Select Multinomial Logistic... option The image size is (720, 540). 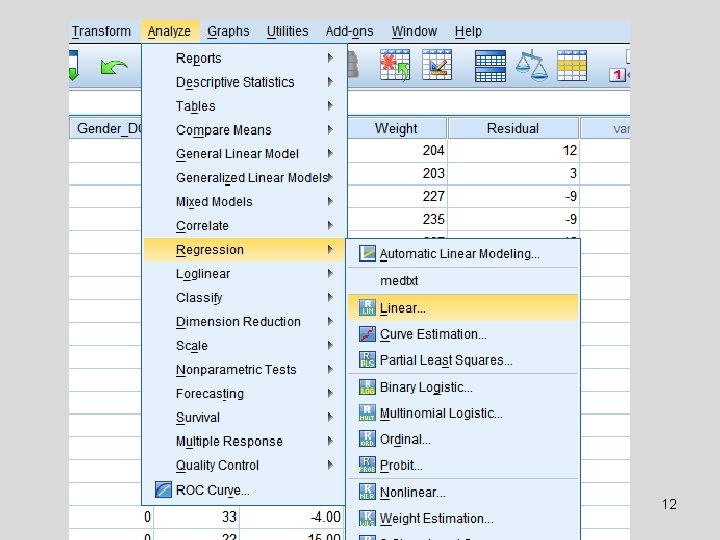(463, 413)
